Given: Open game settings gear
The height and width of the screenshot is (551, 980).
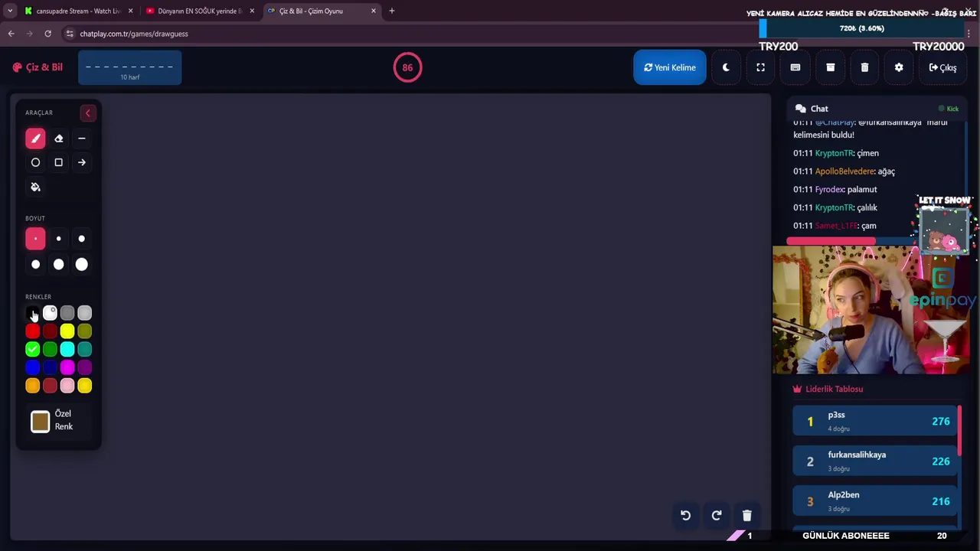Looking at the screenshot, I should (x=899, y=67).
